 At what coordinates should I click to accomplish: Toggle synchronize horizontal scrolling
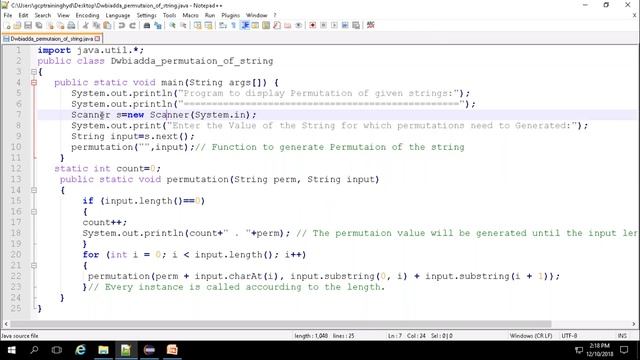[x=208, y=25]
